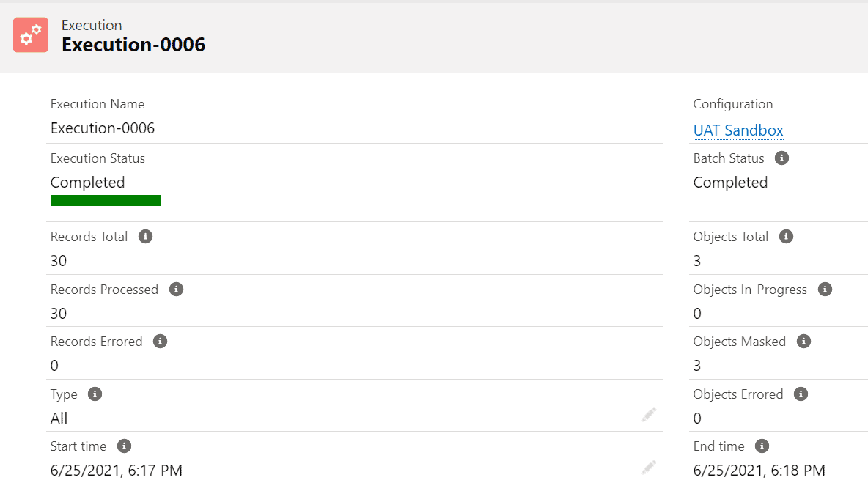Click info icon next to Batch Status
Screen dimensions: 868x494
(x=782, y=158)
